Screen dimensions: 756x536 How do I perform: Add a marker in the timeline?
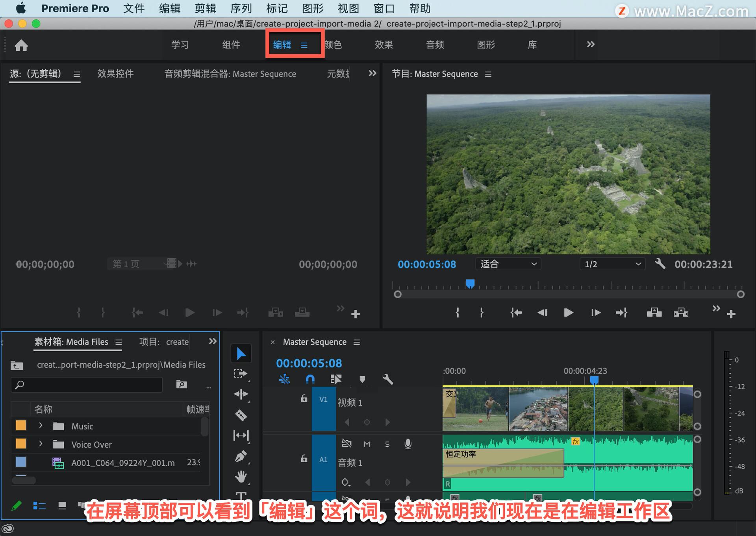[362, 379]
